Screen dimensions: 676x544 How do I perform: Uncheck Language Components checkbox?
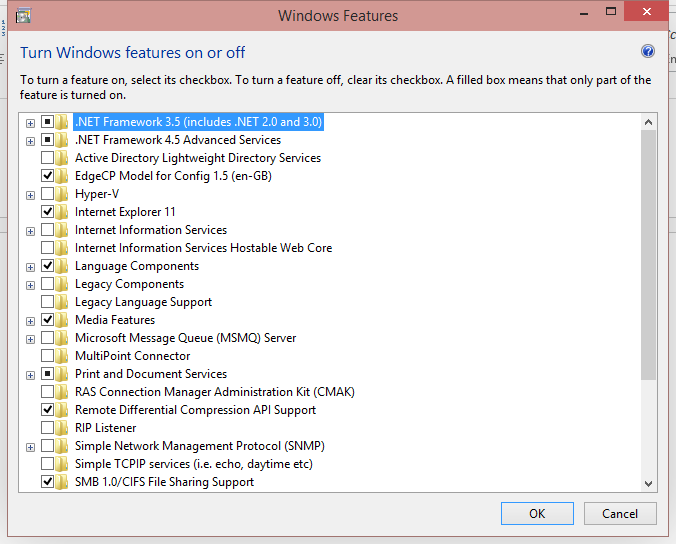pyautogui.click(x=47, y=266)
